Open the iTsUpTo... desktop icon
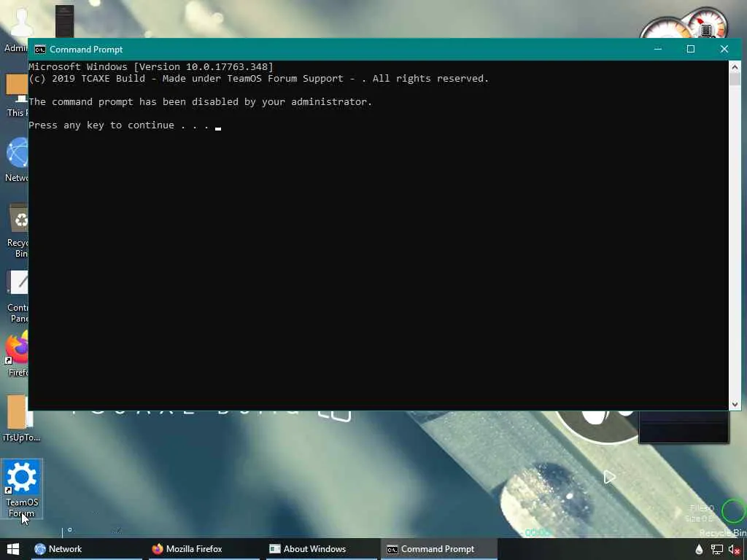 [20, 419]
